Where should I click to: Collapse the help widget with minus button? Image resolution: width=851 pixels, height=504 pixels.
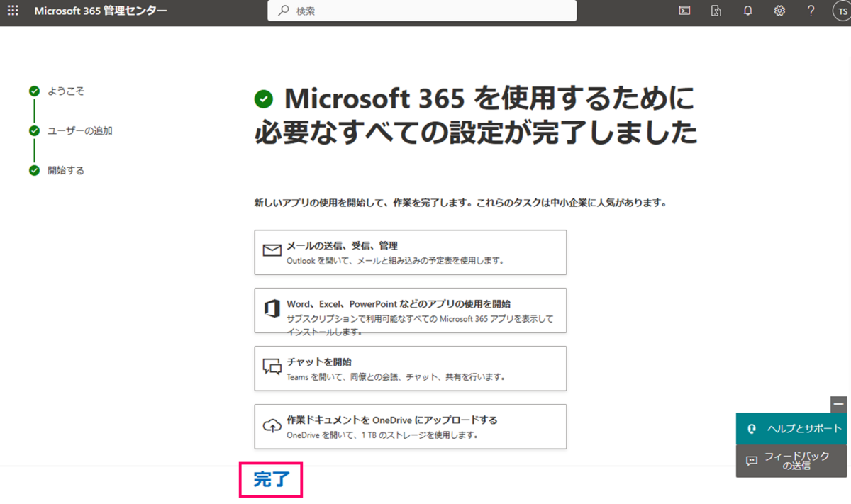[x=839, y=404]
